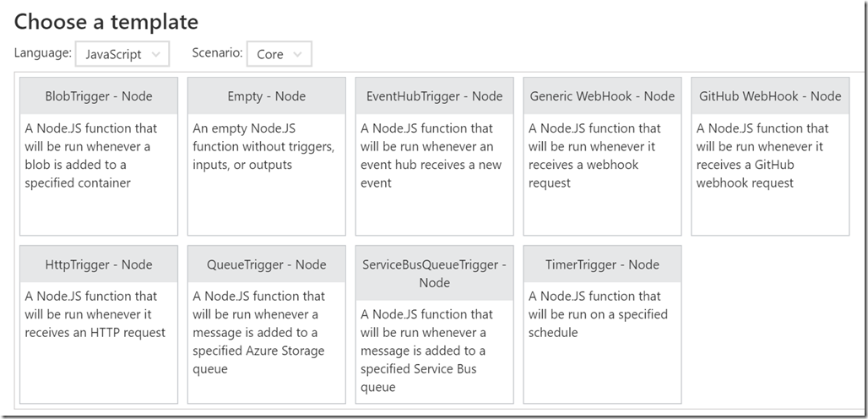Select the HttpTrigger - Node template
This screenshot has height=419, width=868.
coord(99,264)
